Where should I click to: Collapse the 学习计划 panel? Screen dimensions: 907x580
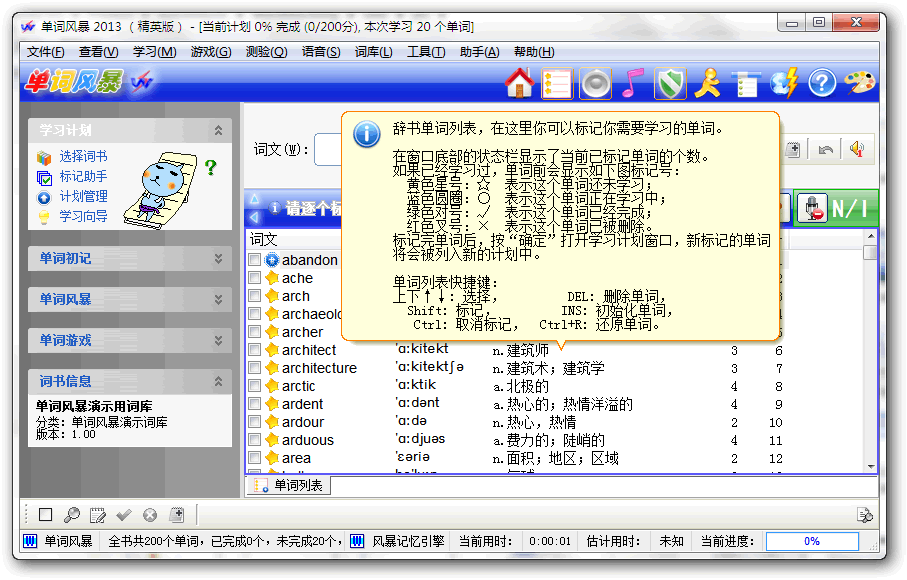(218, 130)
